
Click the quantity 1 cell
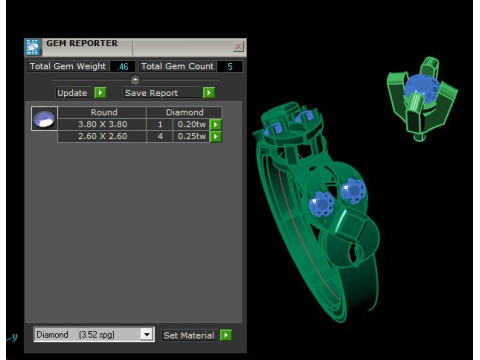[x=160, y=124]
